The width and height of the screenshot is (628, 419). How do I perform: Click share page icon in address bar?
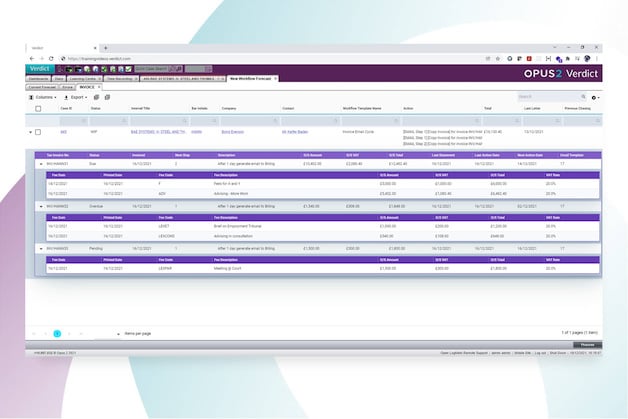[x=488, y=58]
